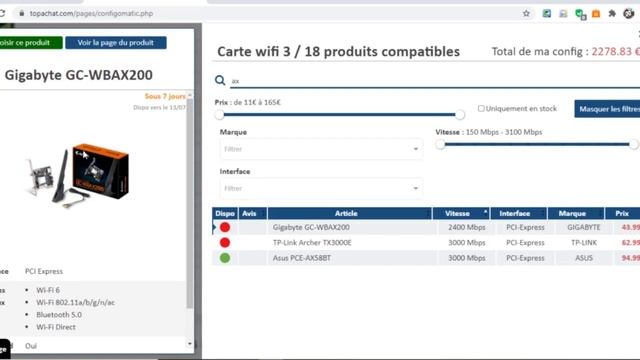
Task: Click the 'Sous 7 jours' availability text
Action: [x=165, y=96]
